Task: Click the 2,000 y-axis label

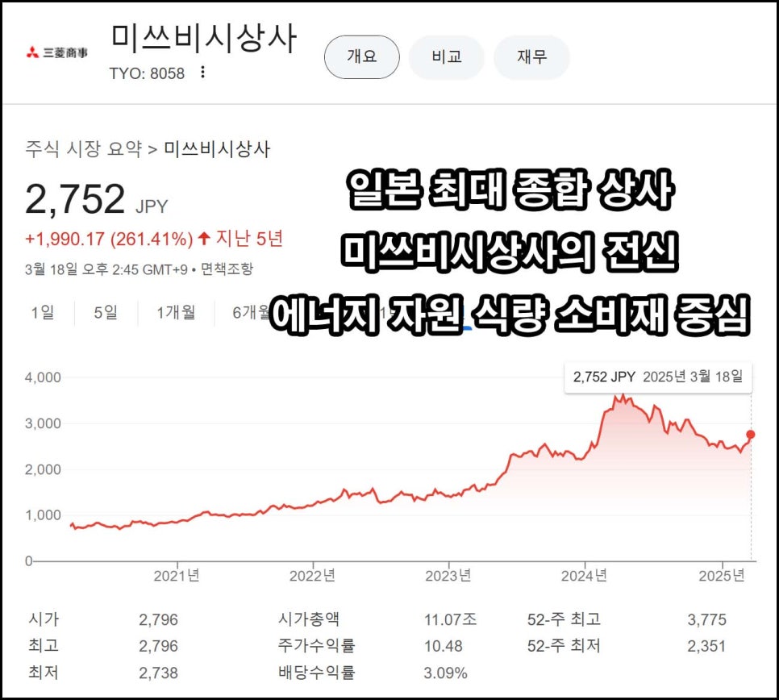Action: click(44, 469)
